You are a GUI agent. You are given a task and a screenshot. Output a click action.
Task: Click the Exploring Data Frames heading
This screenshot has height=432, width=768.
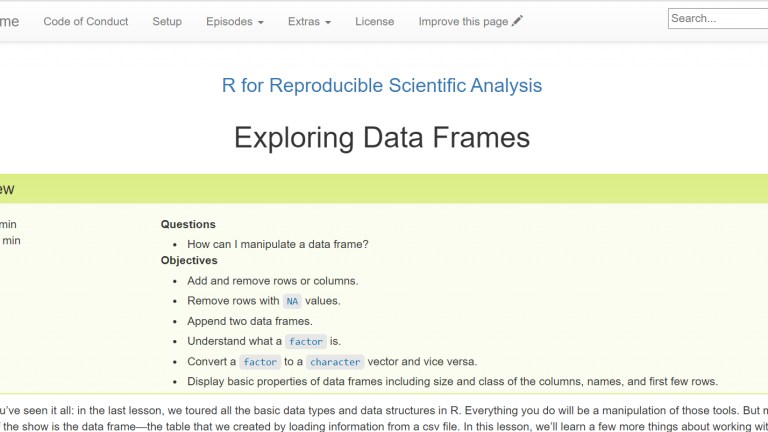(x=382, y=137)
